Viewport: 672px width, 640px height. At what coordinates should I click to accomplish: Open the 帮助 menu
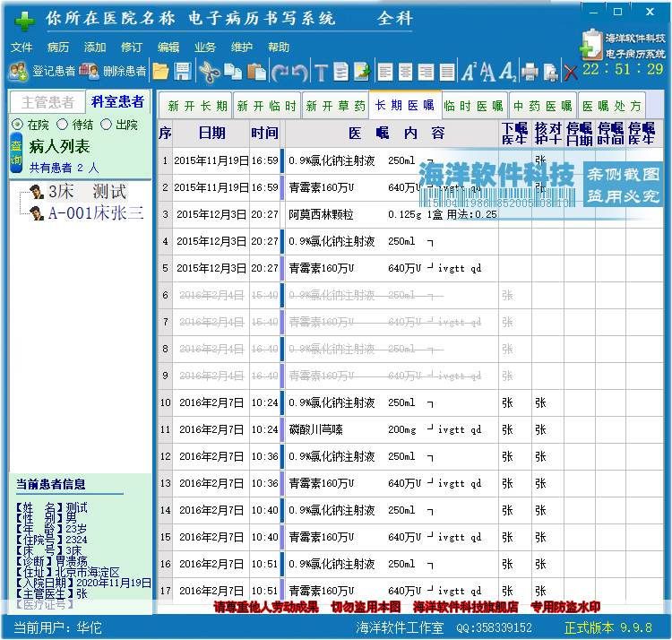pyautogui.click(x=279, y=47)
